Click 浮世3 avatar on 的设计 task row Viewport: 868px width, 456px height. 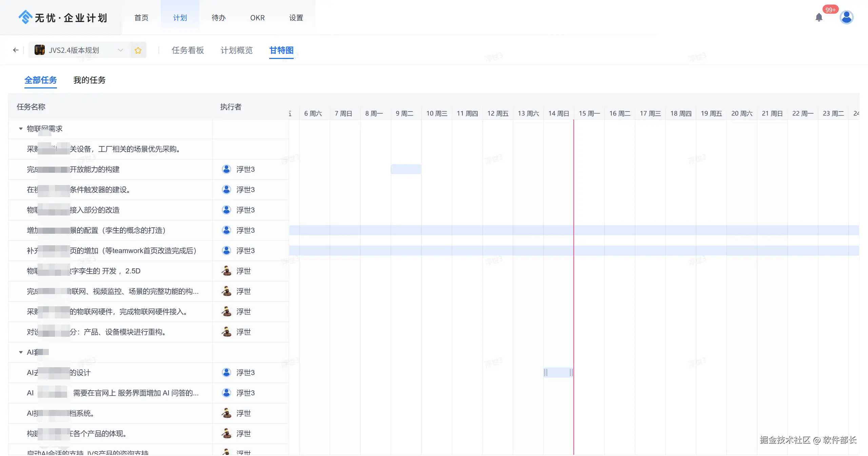(x=226, y=373)
